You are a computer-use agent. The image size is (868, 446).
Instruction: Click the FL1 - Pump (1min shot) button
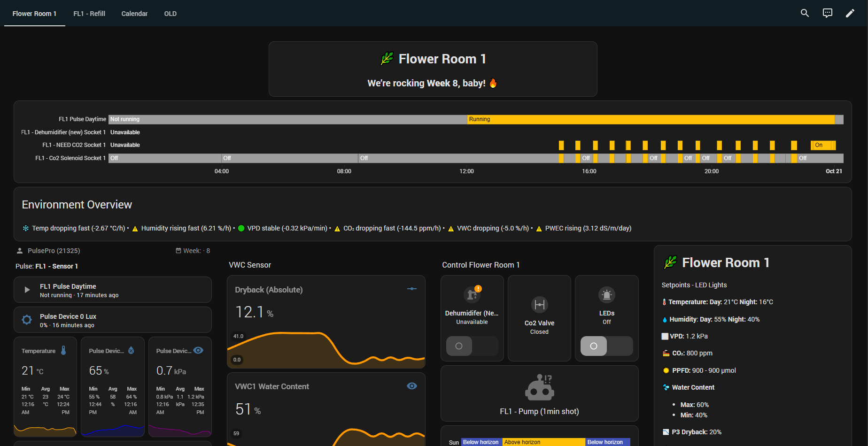(x=539, y=411)
